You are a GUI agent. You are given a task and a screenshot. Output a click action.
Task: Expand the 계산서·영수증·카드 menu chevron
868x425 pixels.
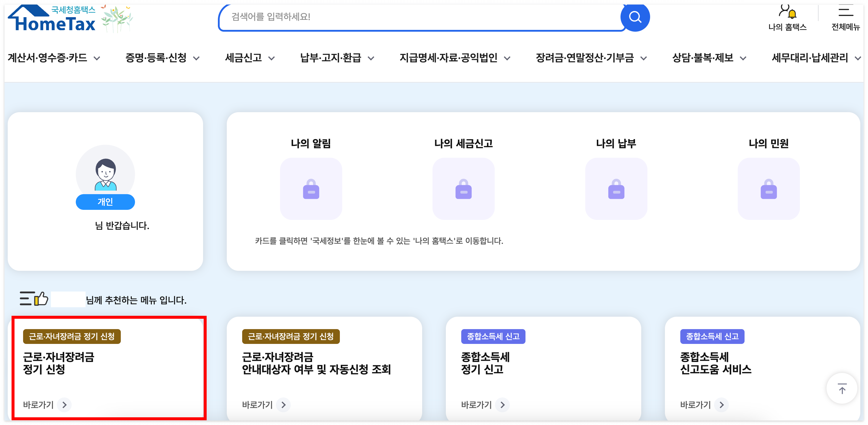97,59
